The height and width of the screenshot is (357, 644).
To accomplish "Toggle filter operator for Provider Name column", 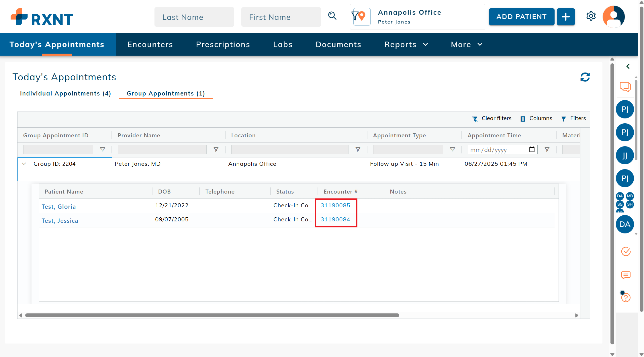I will [x=216, y=149].
